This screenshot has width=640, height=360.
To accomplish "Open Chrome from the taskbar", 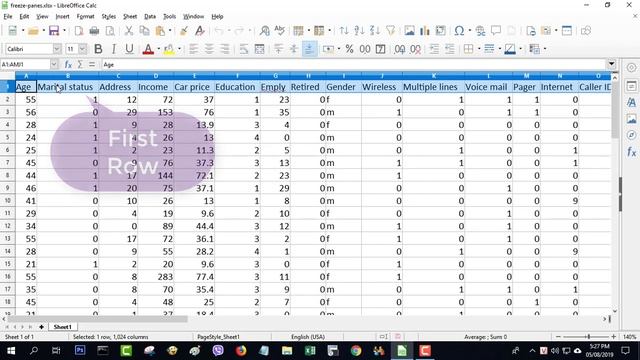I will tap(356, 351).
